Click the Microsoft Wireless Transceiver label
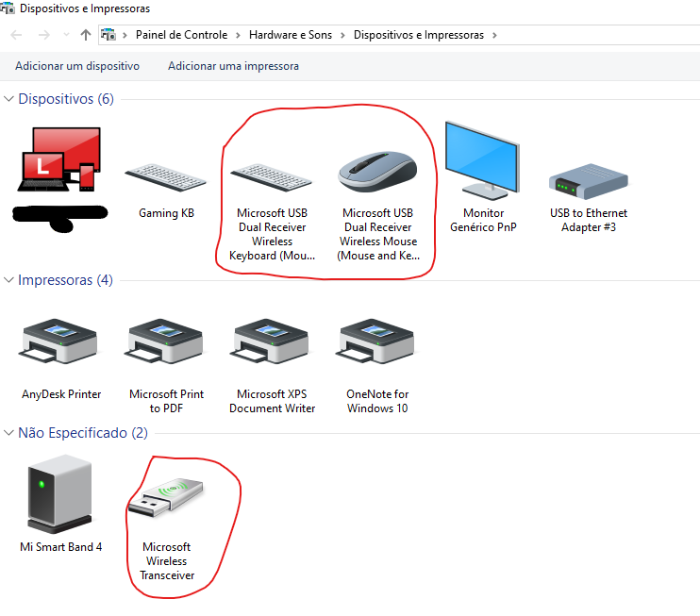The image size is (700, 616). point(167,560)
